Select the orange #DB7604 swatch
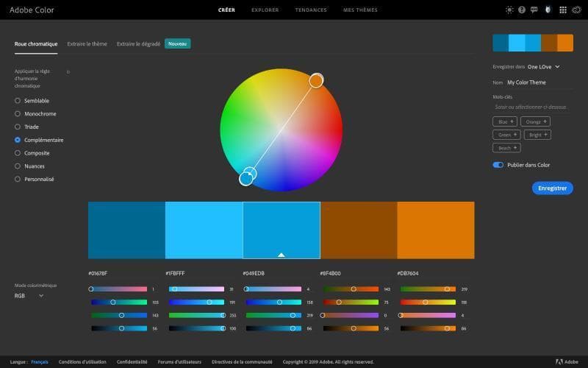The height and width of the screenshot is (368, 588). coord(436,230)
